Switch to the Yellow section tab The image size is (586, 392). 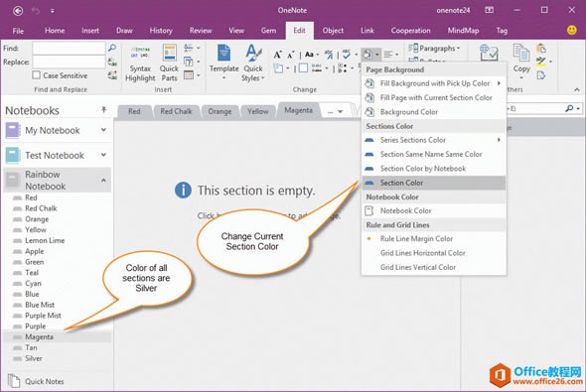click(x=258, y=111)
